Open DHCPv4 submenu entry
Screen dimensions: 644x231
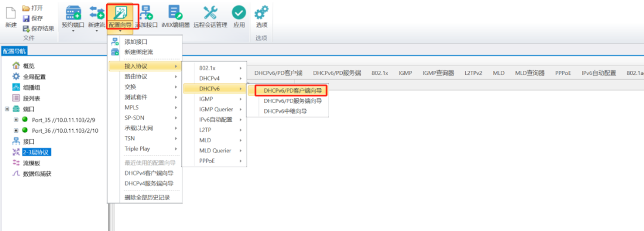point(214,78)
